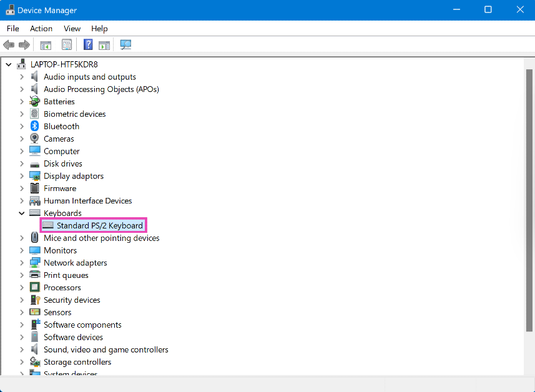Image resolution: width=535 pixels, height=392 pixels.
Task: Click the Show/Hide Action Pane toolbar icon
Action: coord(104,45)
